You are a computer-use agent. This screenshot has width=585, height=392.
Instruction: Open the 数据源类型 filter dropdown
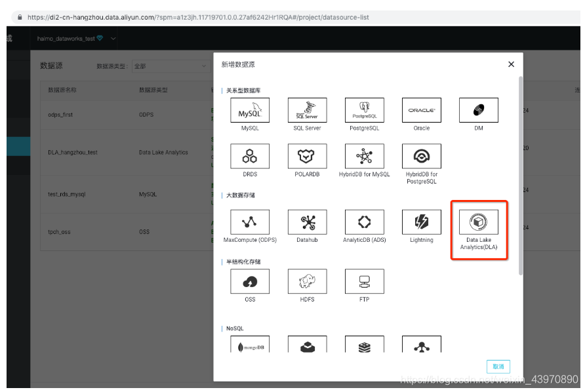pyautogui.click(x=170, y=67)
